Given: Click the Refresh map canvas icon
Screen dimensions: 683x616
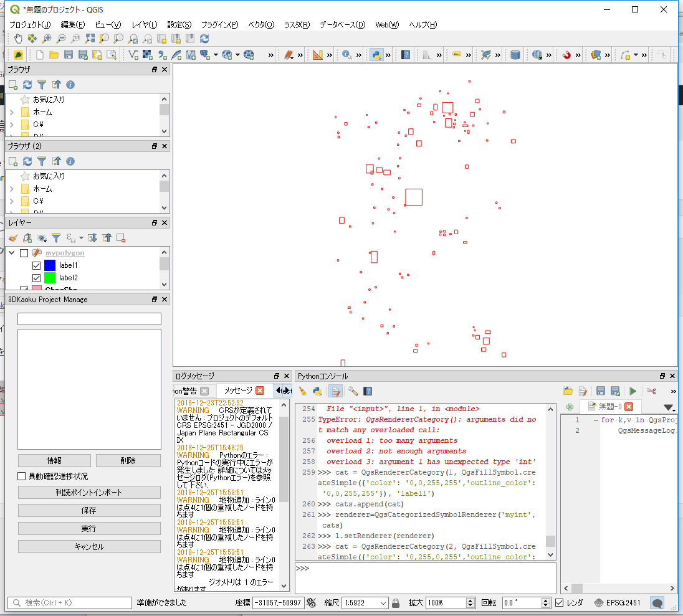Looking at the screenshot, I should coord(204,39).
